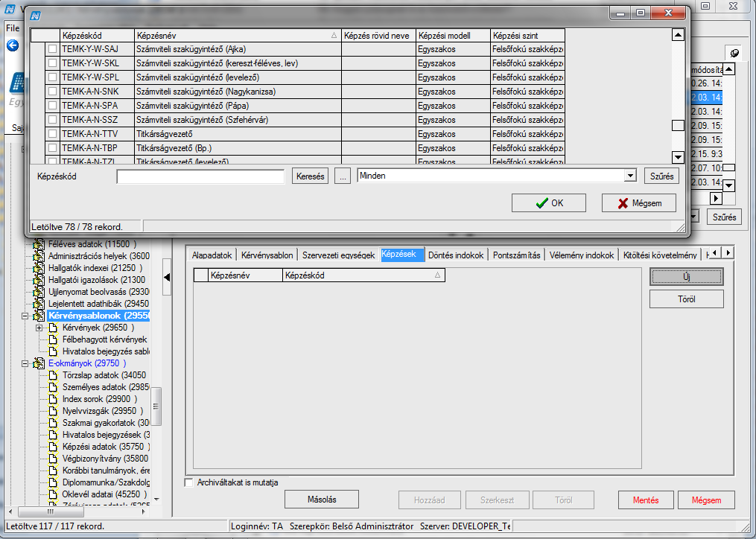Sort by Képzésnév column header
Screen dimensions: 756x539
tap(238, 36)
